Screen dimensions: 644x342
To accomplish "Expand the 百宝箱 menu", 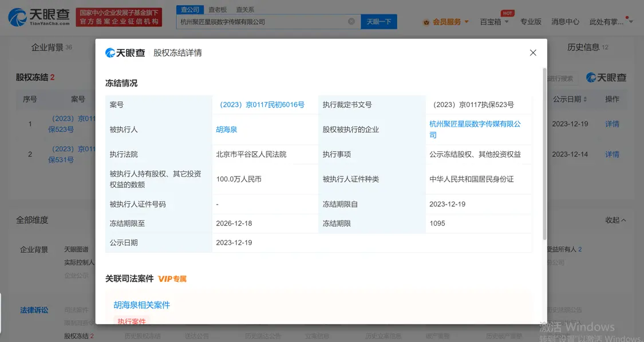I will coord(494,22).
